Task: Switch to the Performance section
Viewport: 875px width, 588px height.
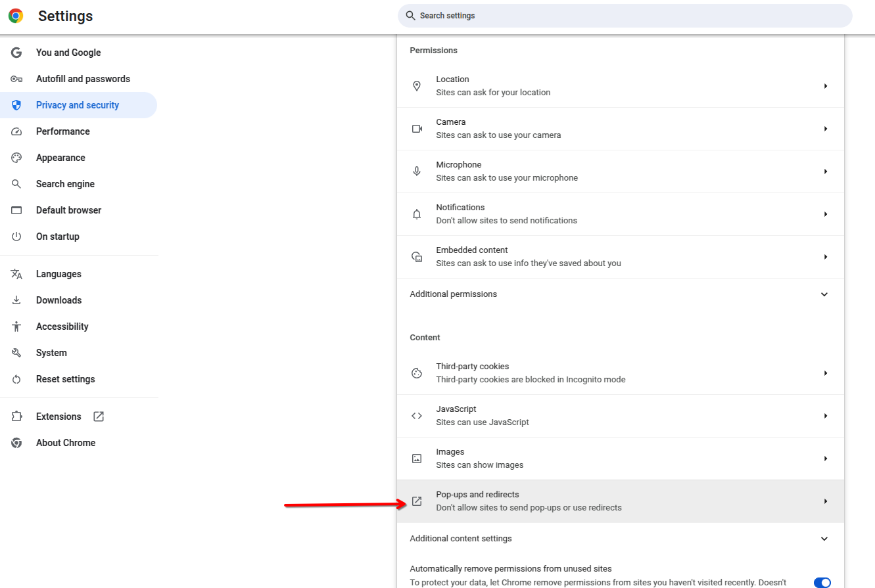Action: (x=62, y=131)
